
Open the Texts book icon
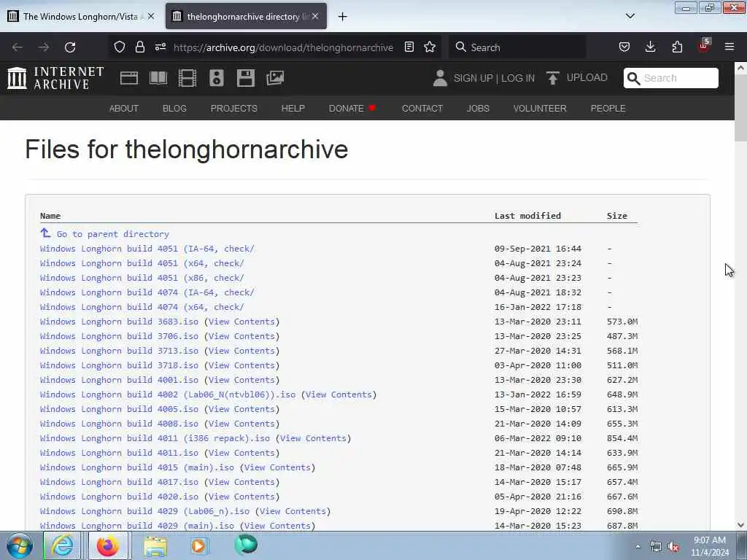point(158,78)
